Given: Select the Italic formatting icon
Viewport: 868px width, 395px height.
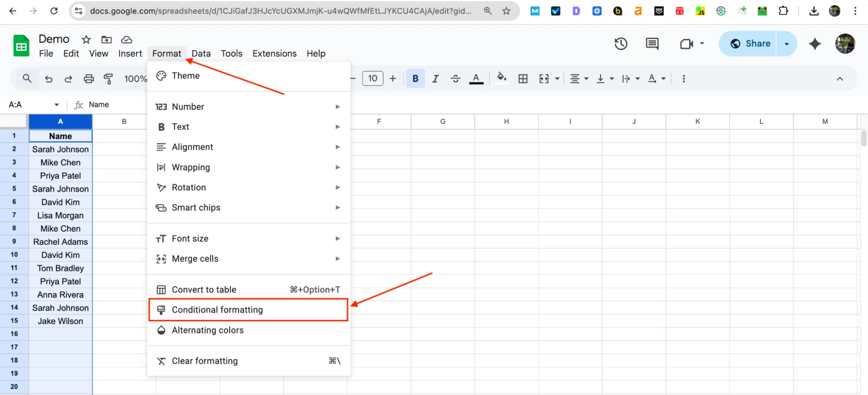Looking at the screenshot, I should coord(435,79).
